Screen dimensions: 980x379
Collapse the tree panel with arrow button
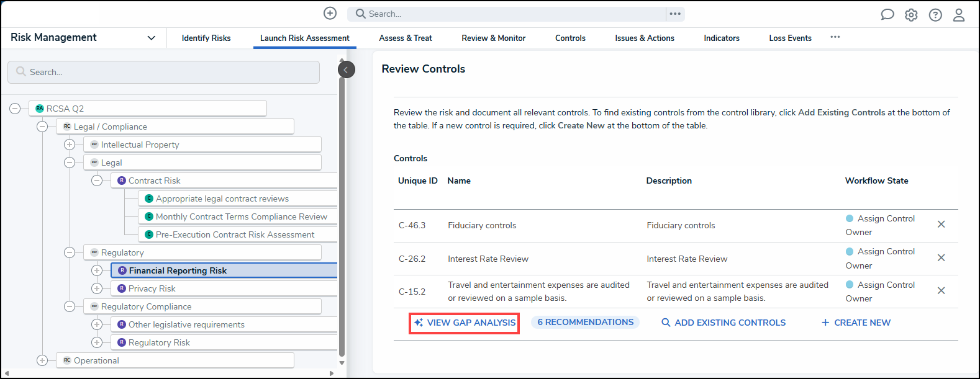point(346,69)
